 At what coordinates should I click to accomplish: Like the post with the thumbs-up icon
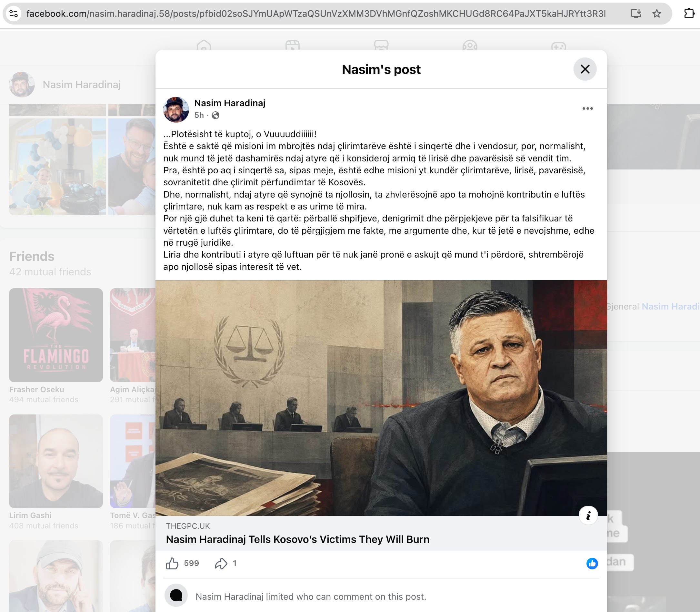tap(172, 564)
